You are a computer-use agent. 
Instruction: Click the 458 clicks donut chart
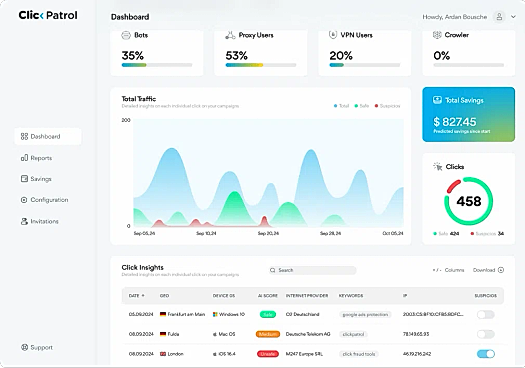pyautogui.click(x=468, y=201)
